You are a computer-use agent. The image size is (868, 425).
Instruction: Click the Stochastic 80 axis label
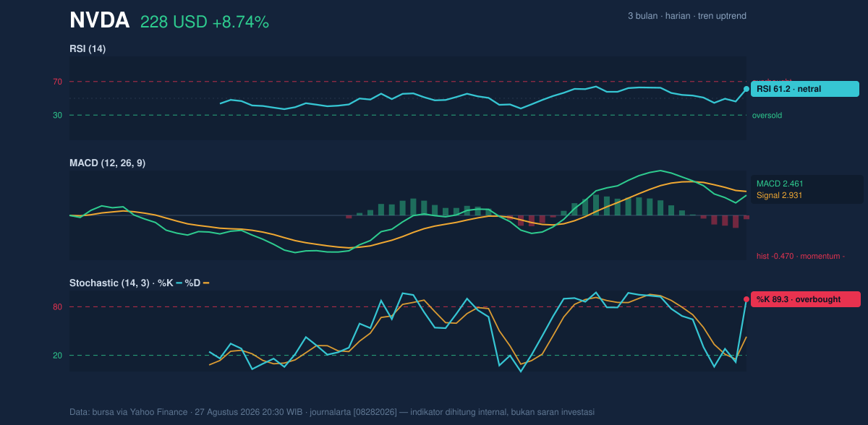pyautogui.click(x=57, y=307)
